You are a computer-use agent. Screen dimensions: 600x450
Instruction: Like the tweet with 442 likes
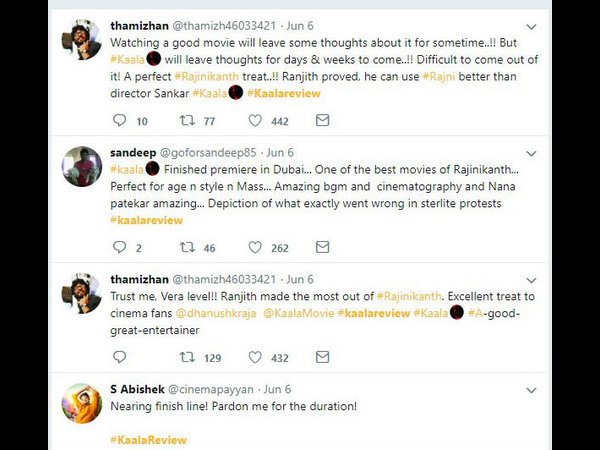255,121
